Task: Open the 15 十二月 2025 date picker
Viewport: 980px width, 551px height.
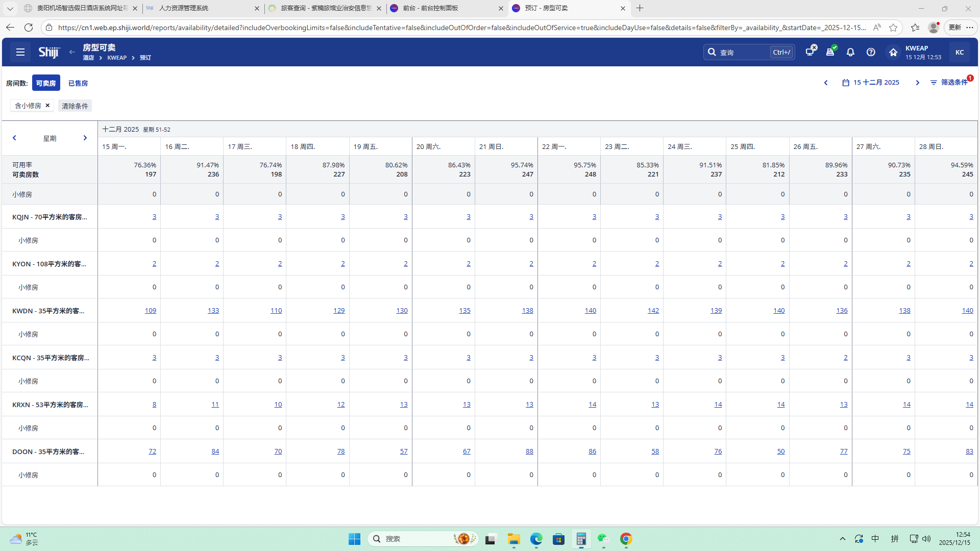Action: pyautogui.click(x=871, y=83)
